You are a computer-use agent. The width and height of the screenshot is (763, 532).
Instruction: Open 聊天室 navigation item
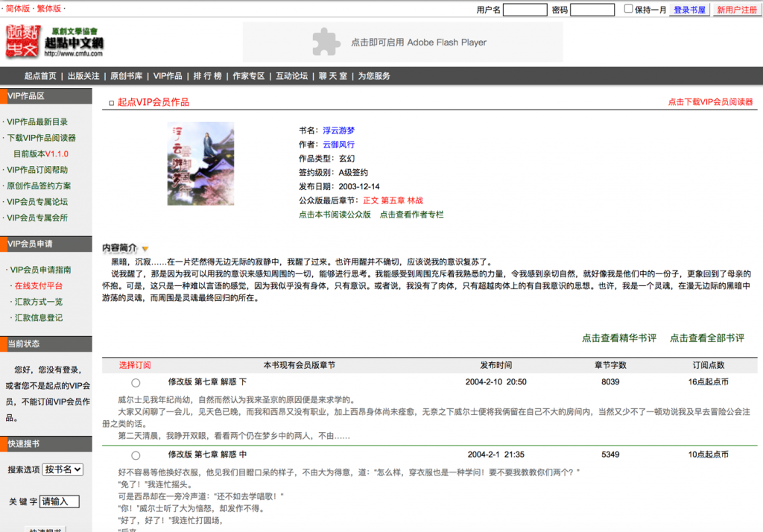[333, 76]
